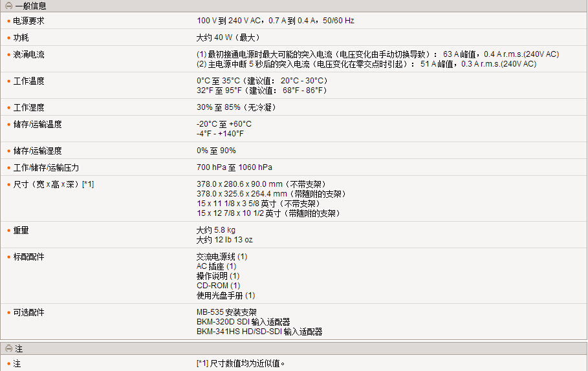This screenshot has width=588, height=371.
Task: Click the orange bullet beside 可选配件
Action: click(x=9, y=313)
